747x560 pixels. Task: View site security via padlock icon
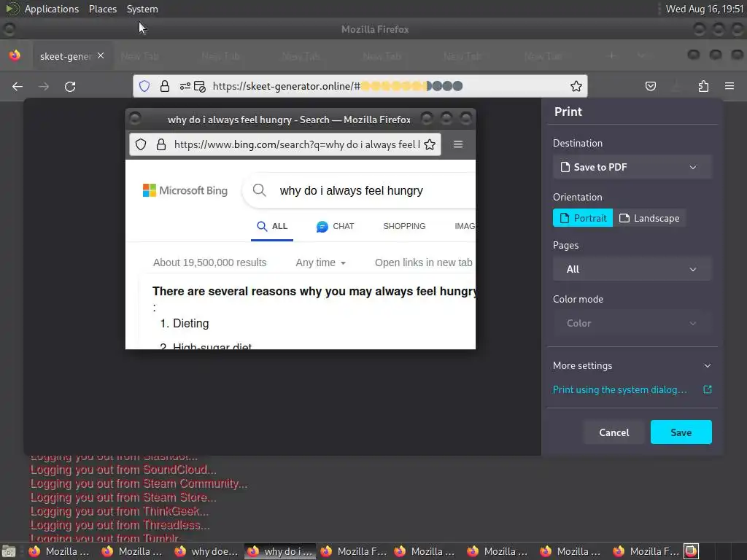pyautogui.click(x=165, y=86)
